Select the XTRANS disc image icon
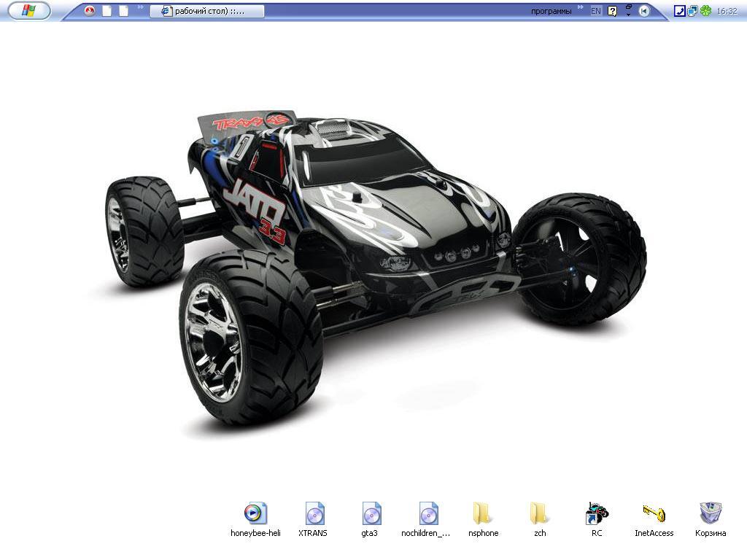Image resolution: width=747 pixels, height=560 pixels. [x=314, y=513]
